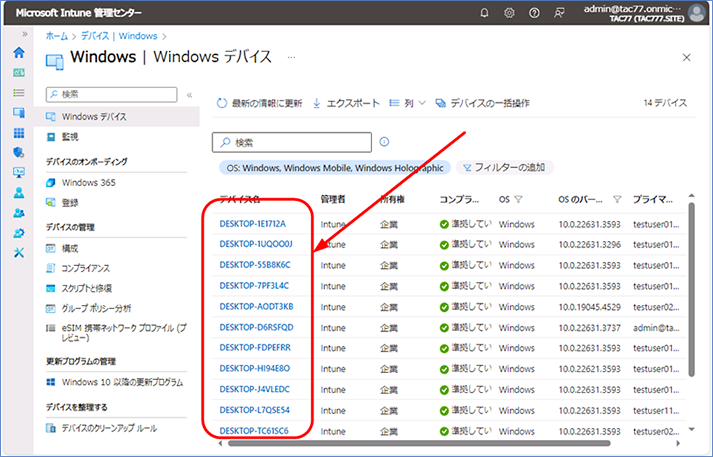Viewport: 713px width, 457px height.
Task: Click the account avatar picture
Action: click(x=697, y=13)
